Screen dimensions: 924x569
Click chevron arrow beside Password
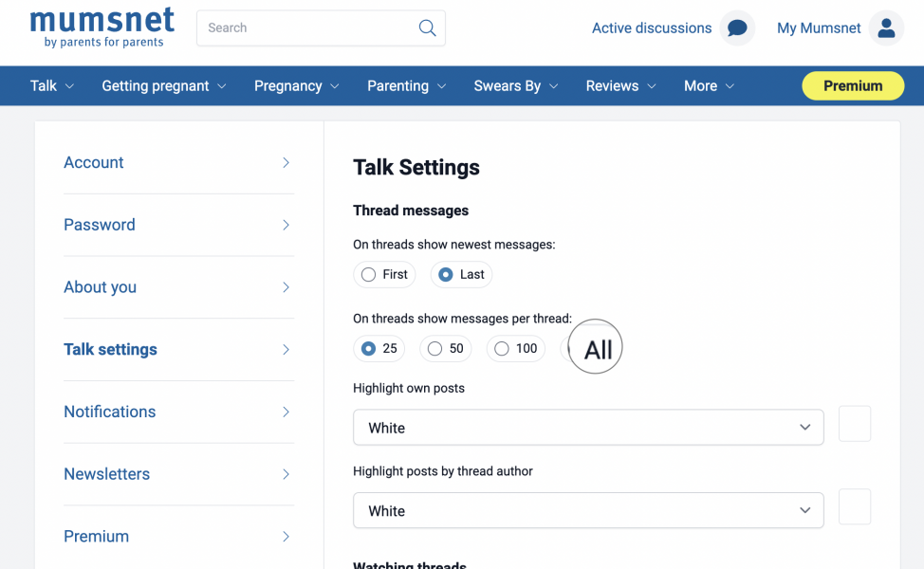(x=286, y=225)
